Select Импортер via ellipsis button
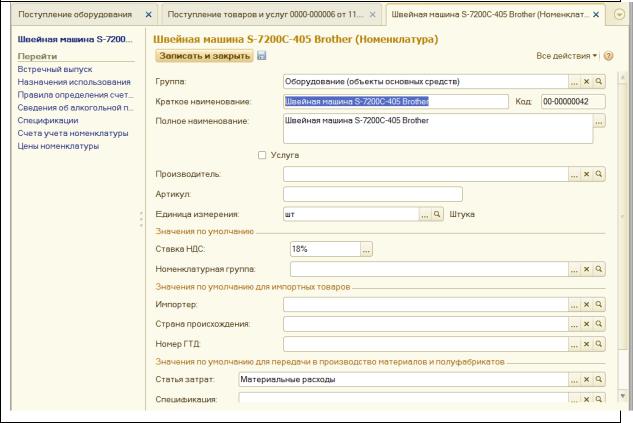Viewport: 633px width, 423px height. tap(574, 304)
